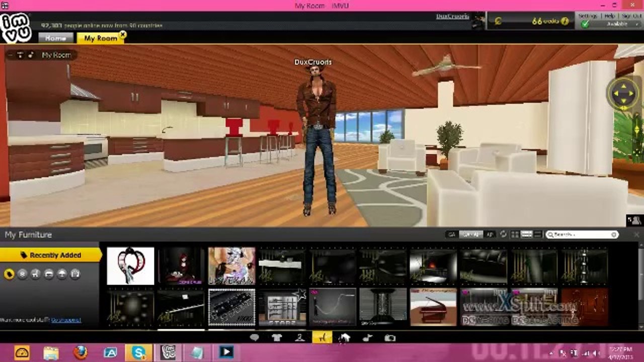
Task: Select the highlighted dotted-border furniture thumbnail
Action: [x=231, y=307]
